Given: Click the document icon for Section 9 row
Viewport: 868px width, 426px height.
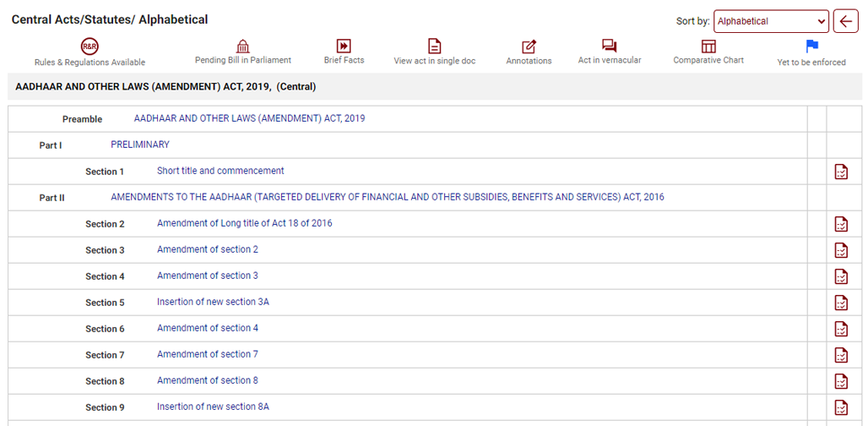Looking at the screenshot, I should [841, 407].
